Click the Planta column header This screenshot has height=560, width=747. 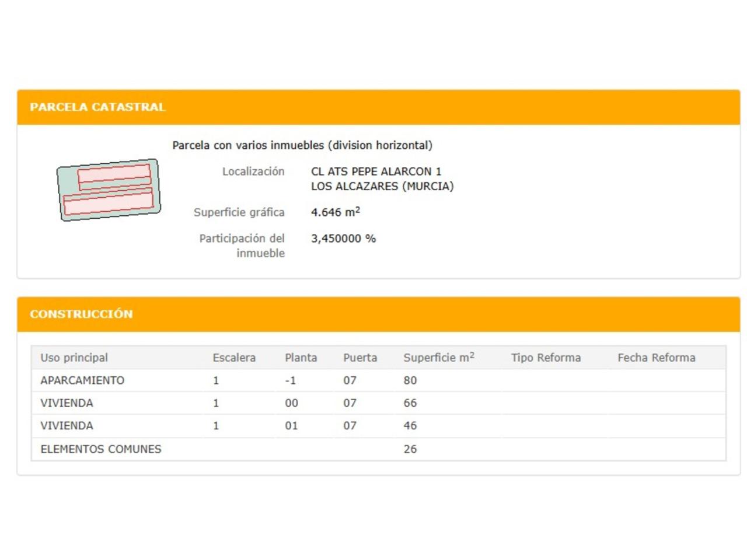pyautogui.click(x=301, y=358)
